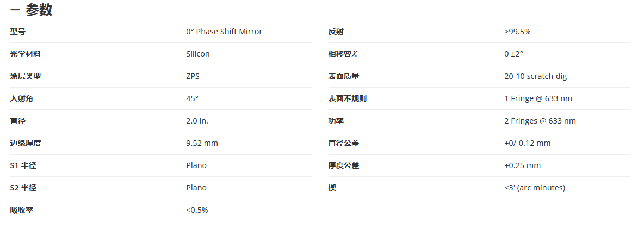Screen dimensions: 644x247
Task: Click the 表面不规则 label
Action: tap(347, 98)
